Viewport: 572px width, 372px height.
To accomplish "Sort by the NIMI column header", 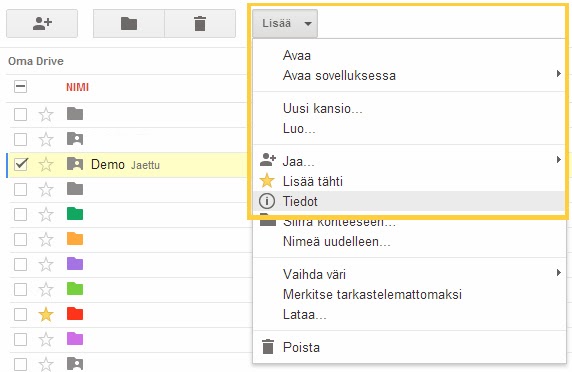I will pyautogui.click(x=77, y=87).
